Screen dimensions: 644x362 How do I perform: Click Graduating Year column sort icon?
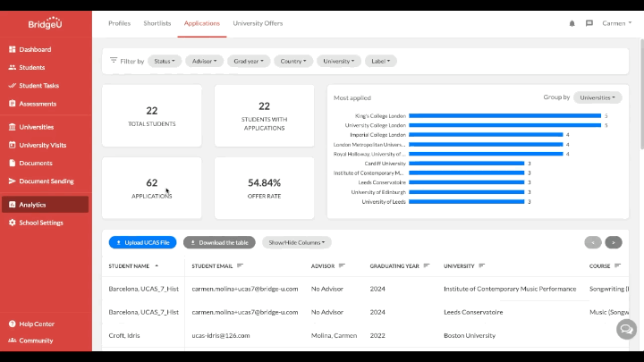tap(427, 266)
